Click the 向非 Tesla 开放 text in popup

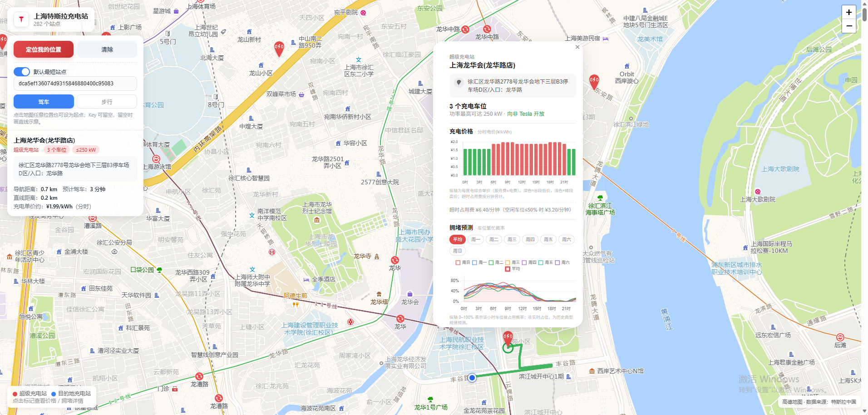click(526, 114)
